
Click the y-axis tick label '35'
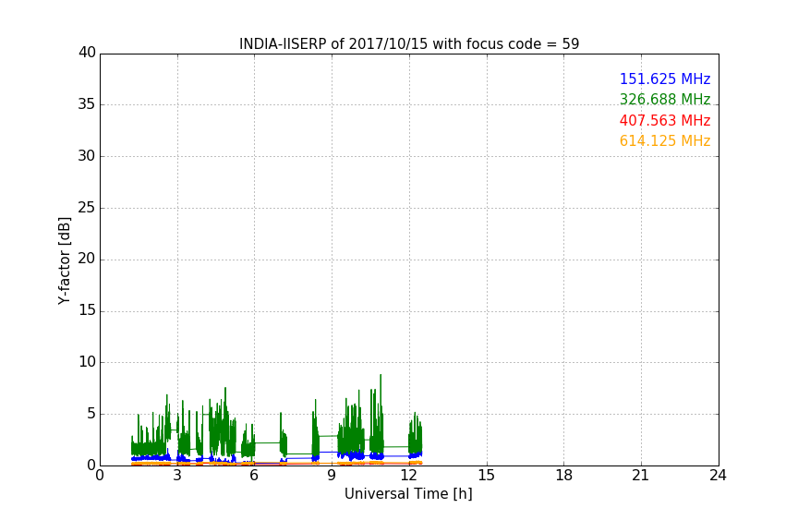(87, 104)
